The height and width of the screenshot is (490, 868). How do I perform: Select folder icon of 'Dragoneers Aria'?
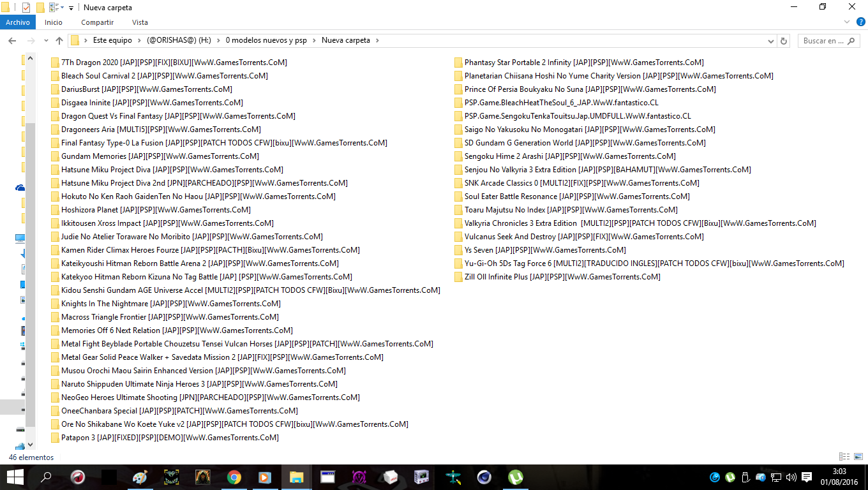coord(55,130)
